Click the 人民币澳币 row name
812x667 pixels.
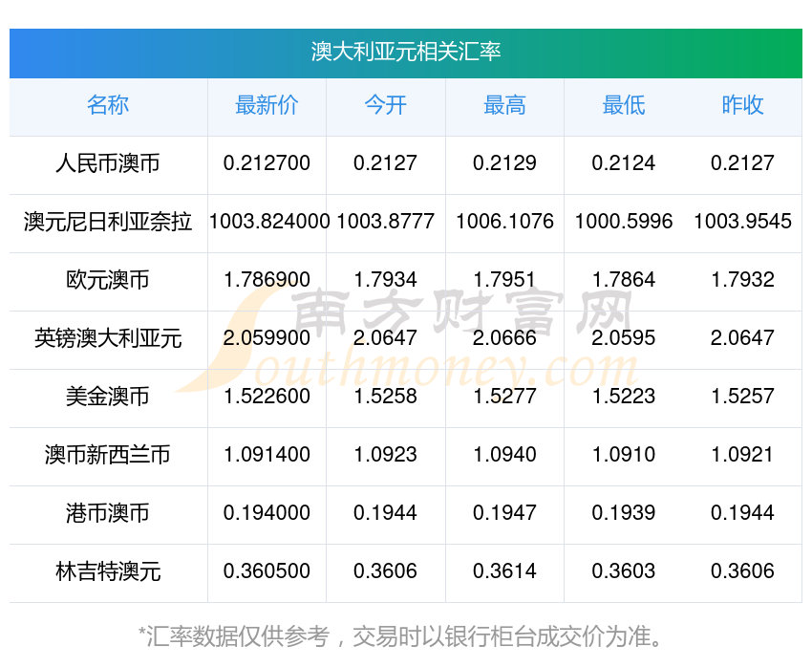[108, 163]
